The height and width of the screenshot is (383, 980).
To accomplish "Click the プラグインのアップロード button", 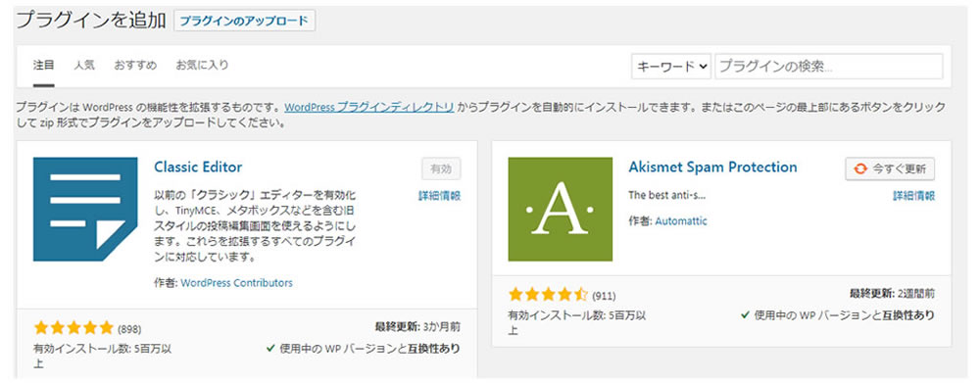I will [x=244, y=21].
